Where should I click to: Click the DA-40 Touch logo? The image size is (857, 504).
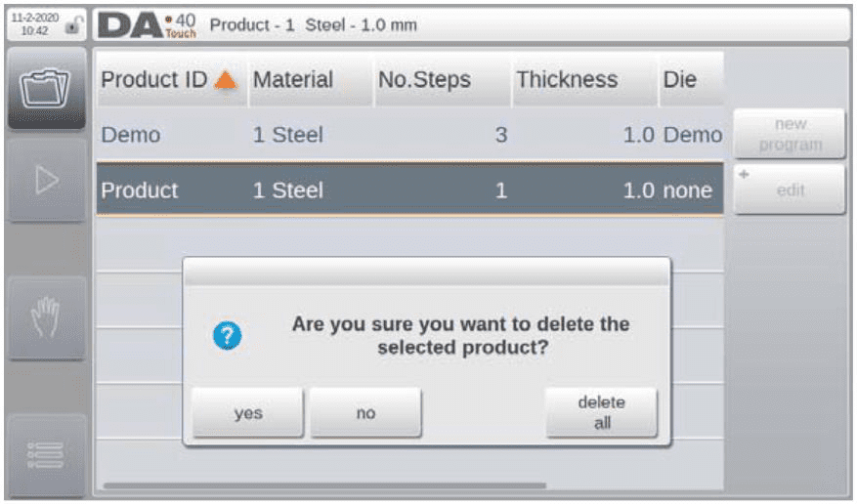[147, 25]
